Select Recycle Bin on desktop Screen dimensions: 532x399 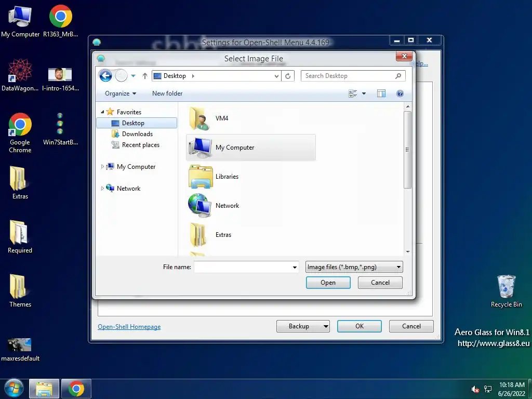506,291
